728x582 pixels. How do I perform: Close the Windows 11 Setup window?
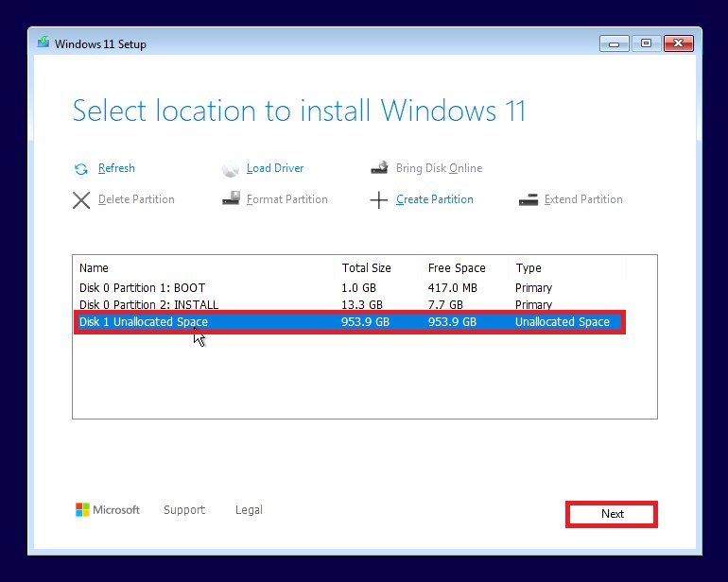pos(678,43)
